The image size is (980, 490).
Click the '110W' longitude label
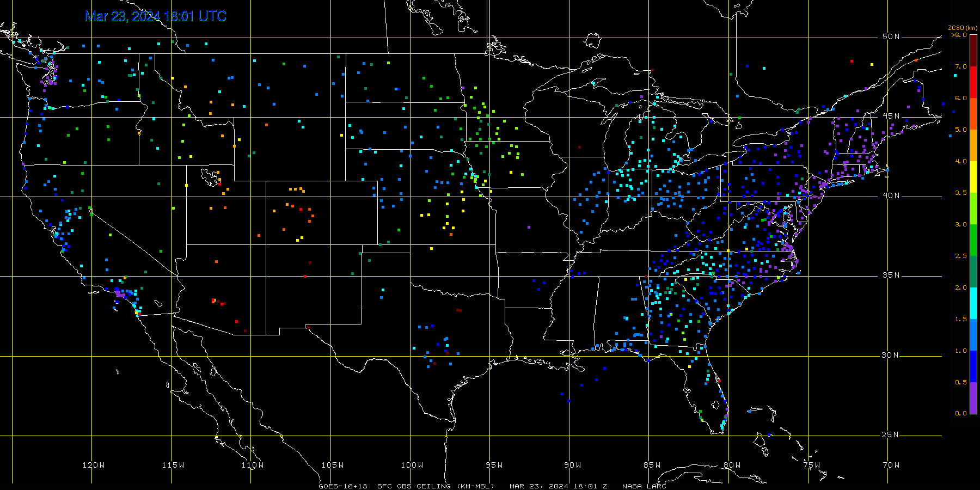253,465
